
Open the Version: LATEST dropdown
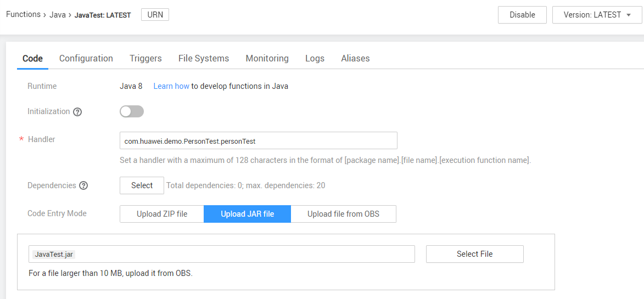coord(597,15)
